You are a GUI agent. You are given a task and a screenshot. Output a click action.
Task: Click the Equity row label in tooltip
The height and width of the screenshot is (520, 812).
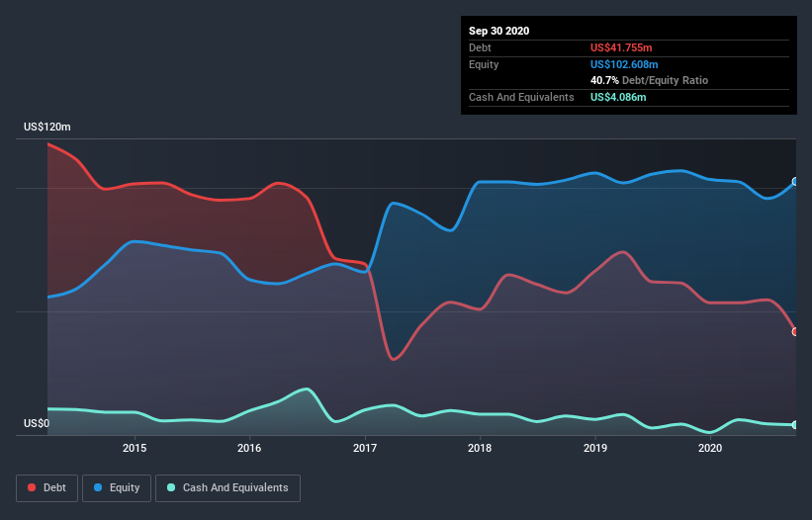pos(484,64)
